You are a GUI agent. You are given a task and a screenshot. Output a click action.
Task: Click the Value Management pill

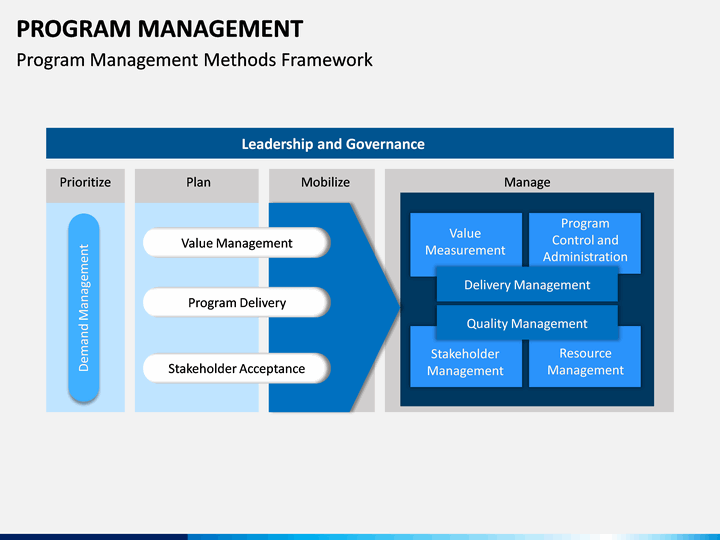(x=236, y=242)
